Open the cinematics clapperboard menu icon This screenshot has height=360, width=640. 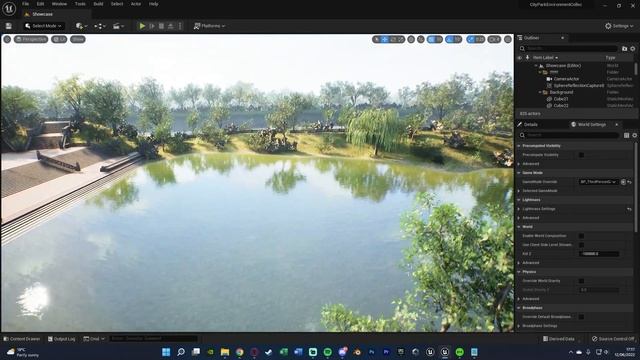click(118, 26)
